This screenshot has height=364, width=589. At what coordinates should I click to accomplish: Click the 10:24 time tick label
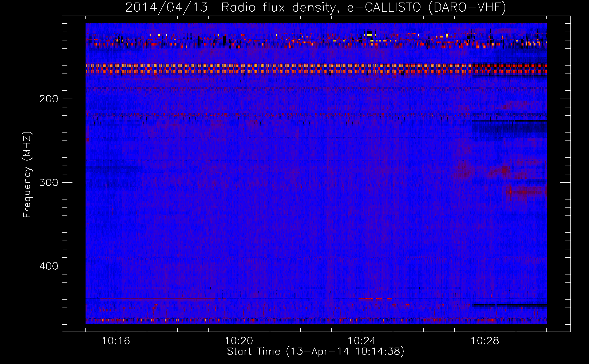362,341
